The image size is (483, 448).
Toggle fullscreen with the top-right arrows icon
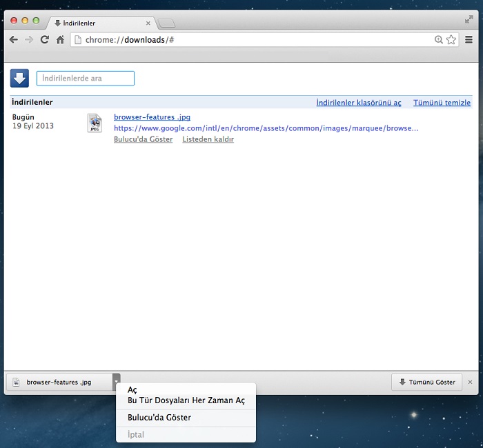click(x=469, y=20)
